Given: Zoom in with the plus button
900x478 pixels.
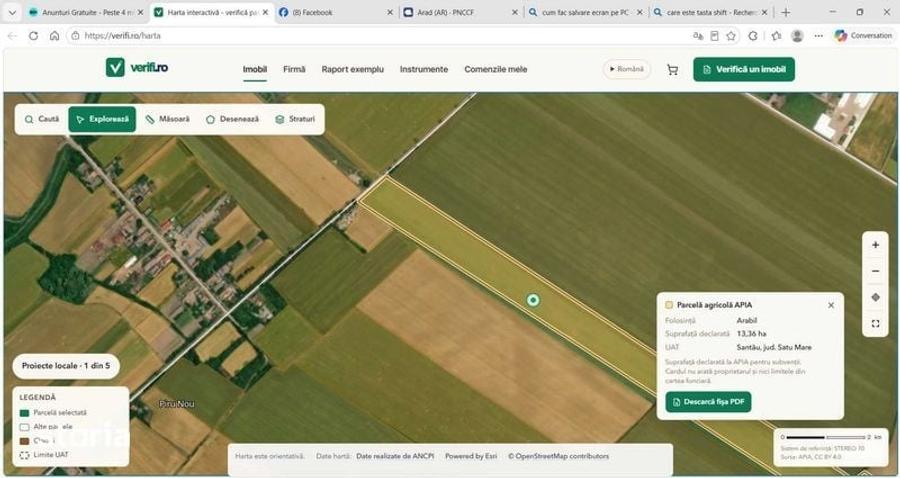Looking at the screenshot, I should point(875,245).
